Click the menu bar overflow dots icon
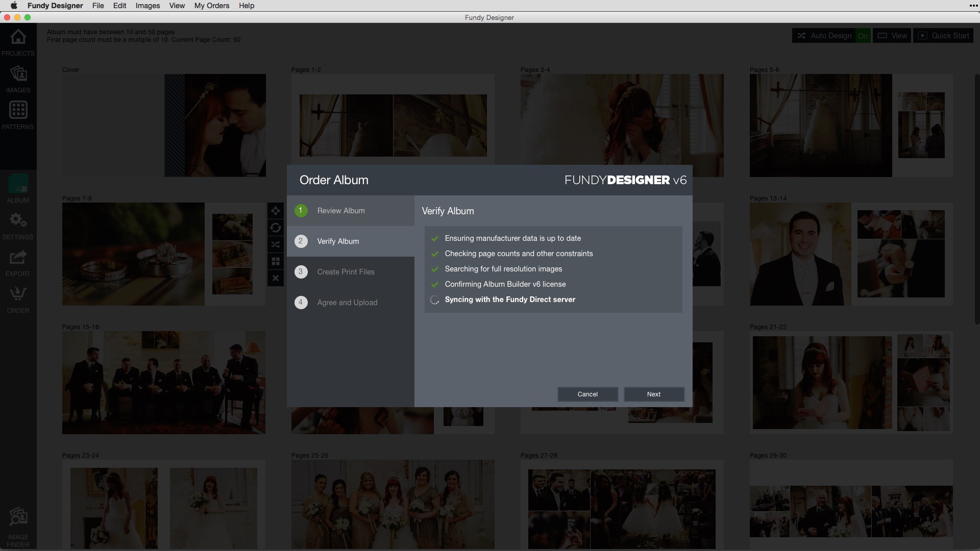The width and height of the screenshot is (980, 551). pos(973,6)
